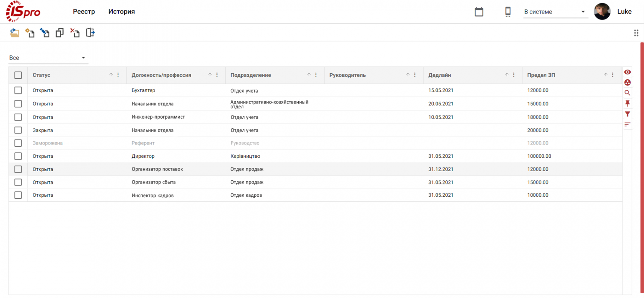644x298 pixels.
Task: Click the export/exit arrow toolbar icon
Action: (90, 33)
